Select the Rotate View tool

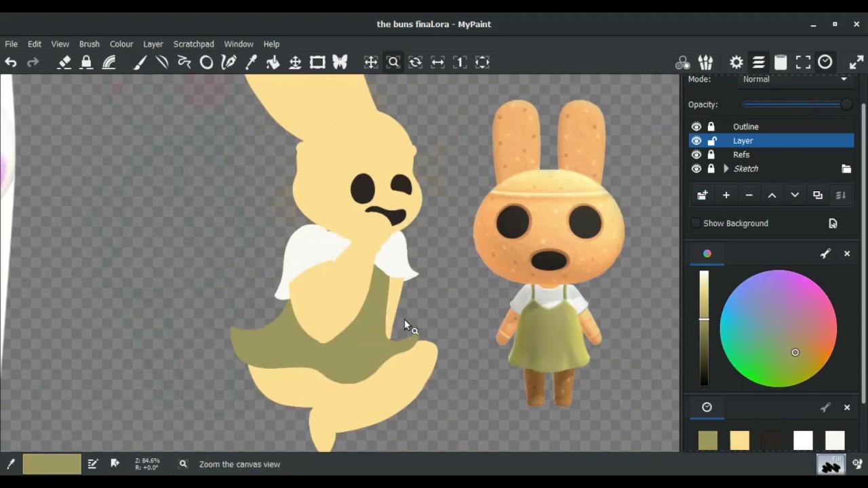point(416,62)
